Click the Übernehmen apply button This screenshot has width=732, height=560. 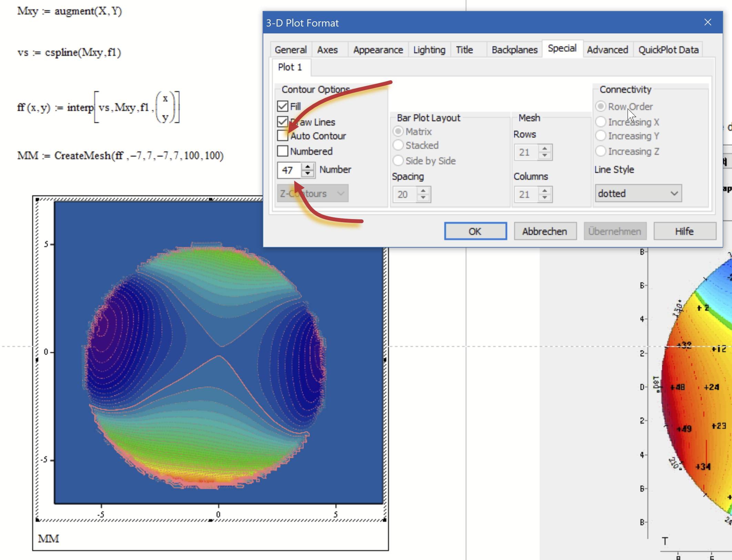[x=614, y=231]
